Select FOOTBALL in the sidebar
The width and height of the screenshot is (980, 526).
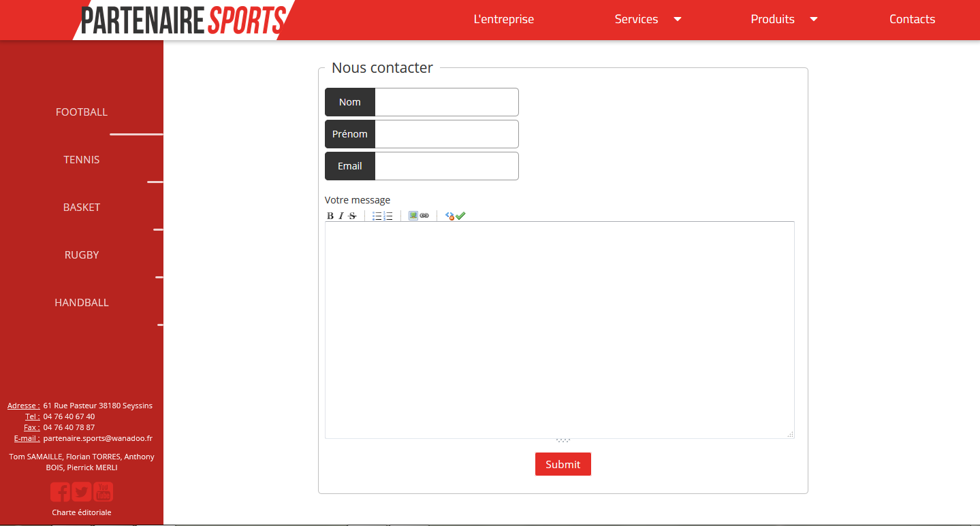coord(82,112)
